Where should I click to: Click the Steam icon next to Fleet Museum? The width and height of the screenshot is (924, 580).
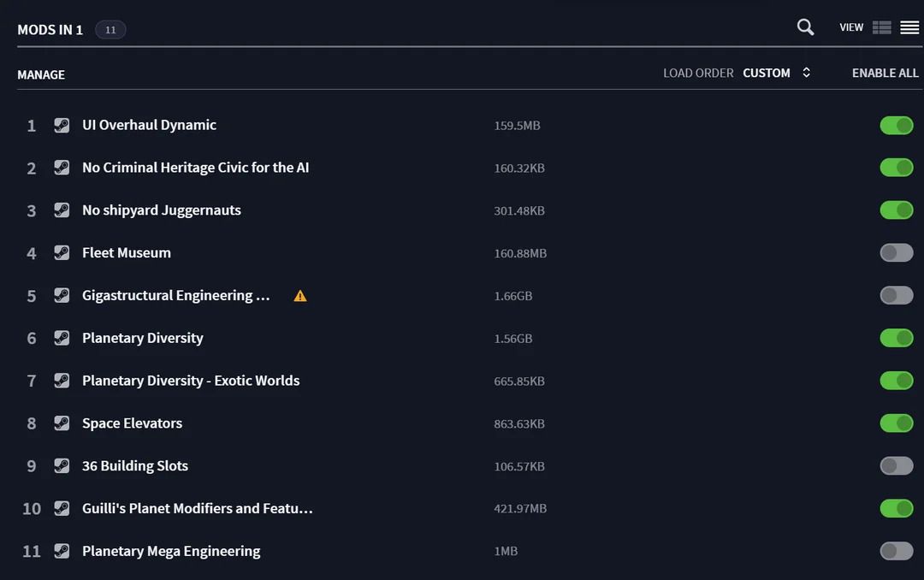tap(62, 253)
